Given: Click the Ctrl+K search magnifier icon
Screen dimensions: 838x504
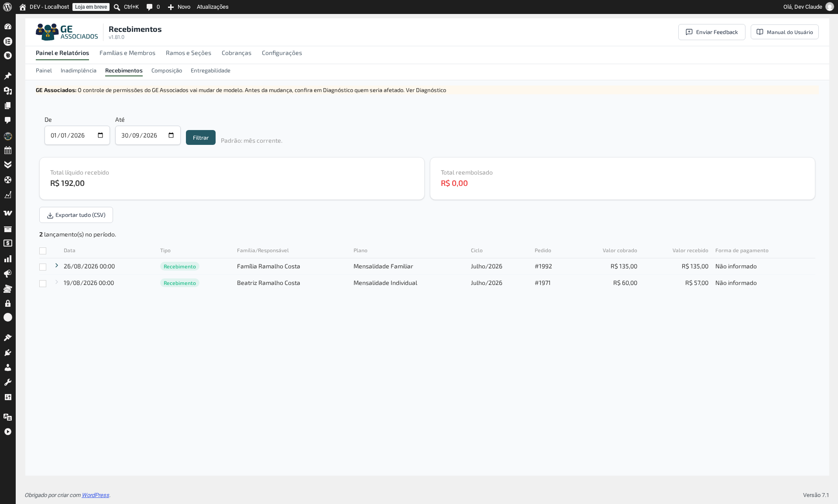Looking at the screenshot, I should click(x=117, y=7).
